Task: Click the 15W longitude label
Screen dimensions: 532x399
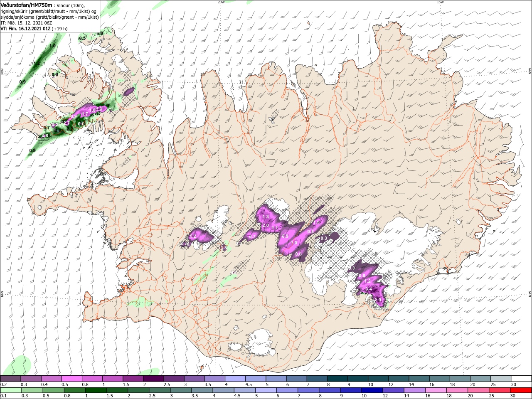Action: pyautogui.click(x=440, y=2)
